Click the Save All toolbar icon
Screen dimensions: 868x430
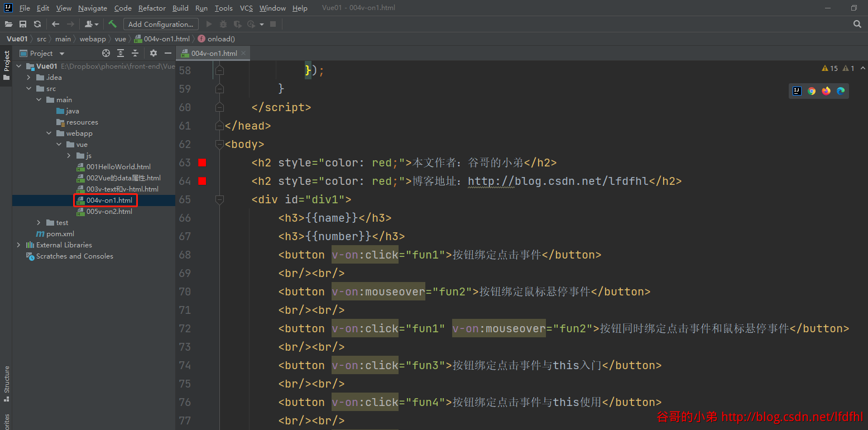pyautogui.click(x=23, y=24)
